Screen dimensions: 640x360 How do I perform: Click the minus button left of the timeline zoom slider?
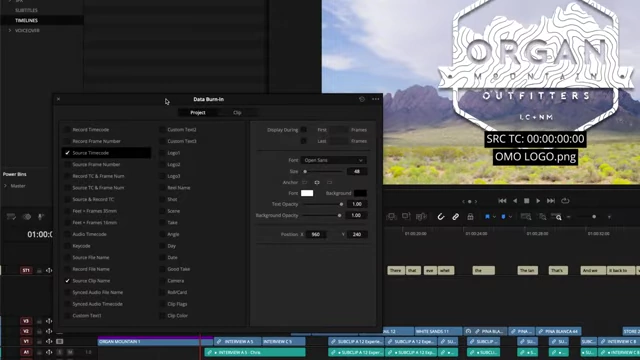[x=569, y=217]
